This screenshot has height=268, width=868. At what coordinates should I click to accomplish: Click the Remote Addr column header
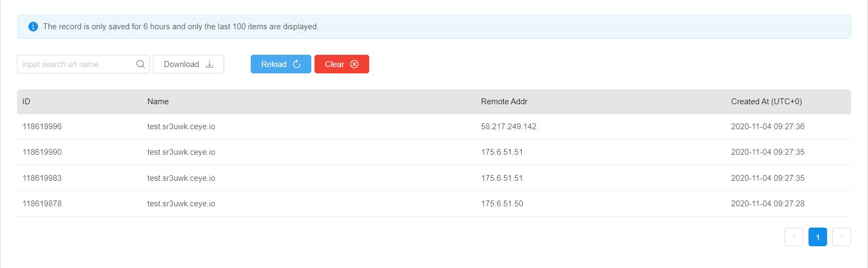pyautogui.click(x=504, y=102)
